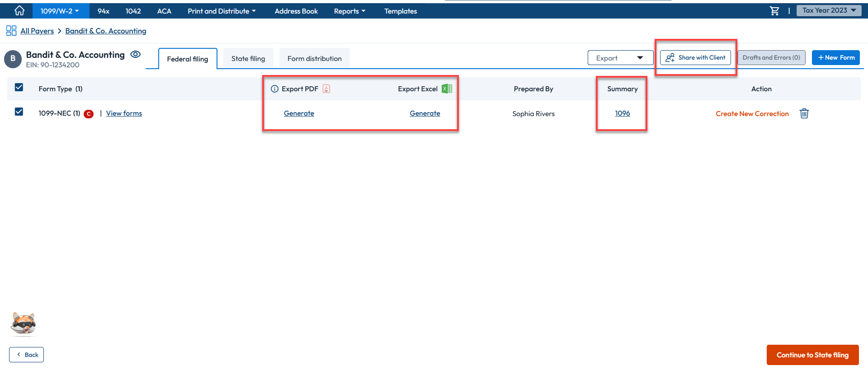Open the 94x menu item
This screenshot has height=375, width=868.
coord(104,11)
